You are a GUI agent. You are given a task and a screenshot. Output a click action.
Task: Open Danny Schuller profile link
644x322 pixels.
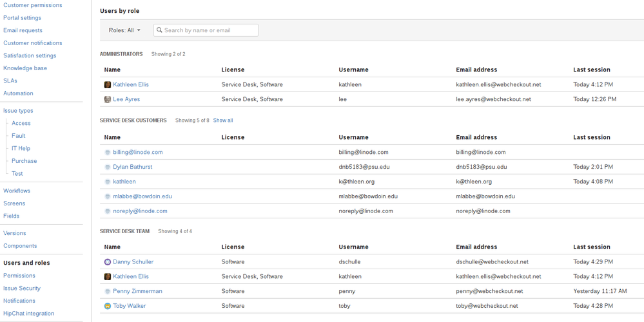[x=133, y=261]
